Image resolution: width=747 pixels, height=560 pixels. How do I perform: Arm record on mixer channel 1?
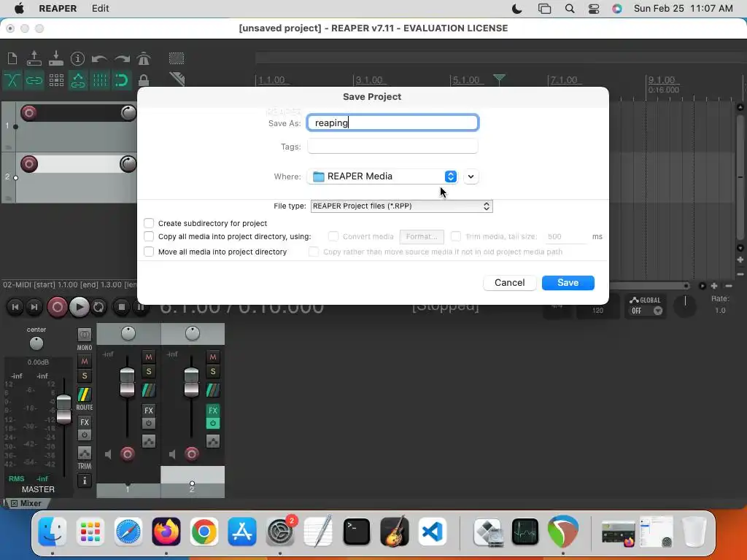click(x=127, y=454)
